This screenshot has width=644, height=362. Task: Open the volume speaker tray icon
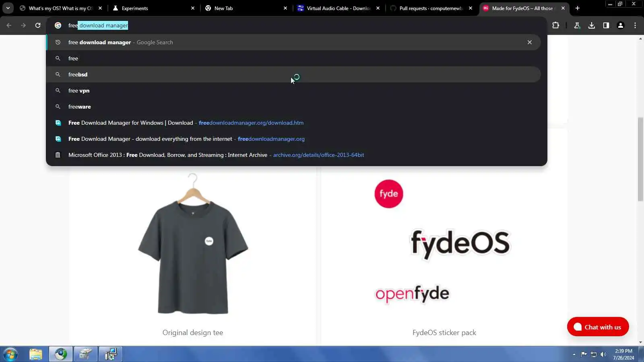(603, 354)
